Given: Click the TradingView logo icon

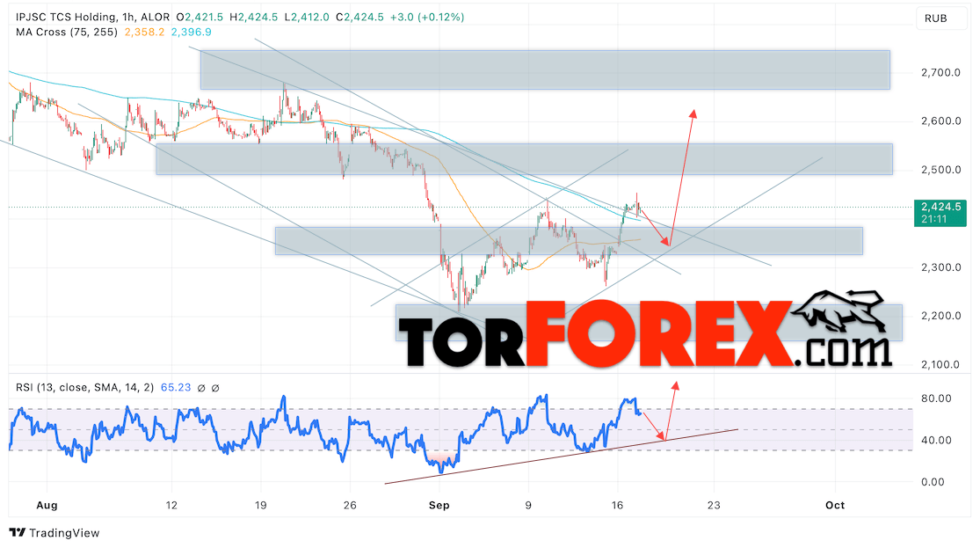Looking at the screenshot, I should click(17, 533).
